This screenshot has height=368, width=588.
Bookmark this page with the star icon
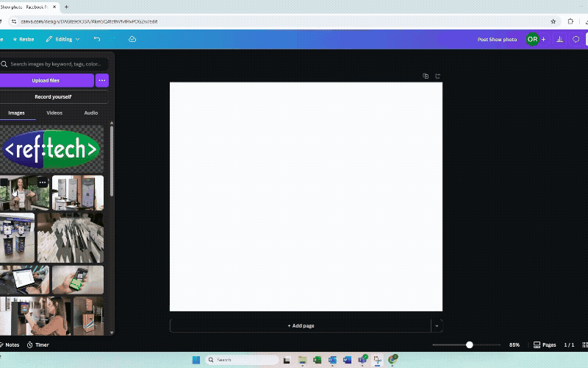click(553, 21)
